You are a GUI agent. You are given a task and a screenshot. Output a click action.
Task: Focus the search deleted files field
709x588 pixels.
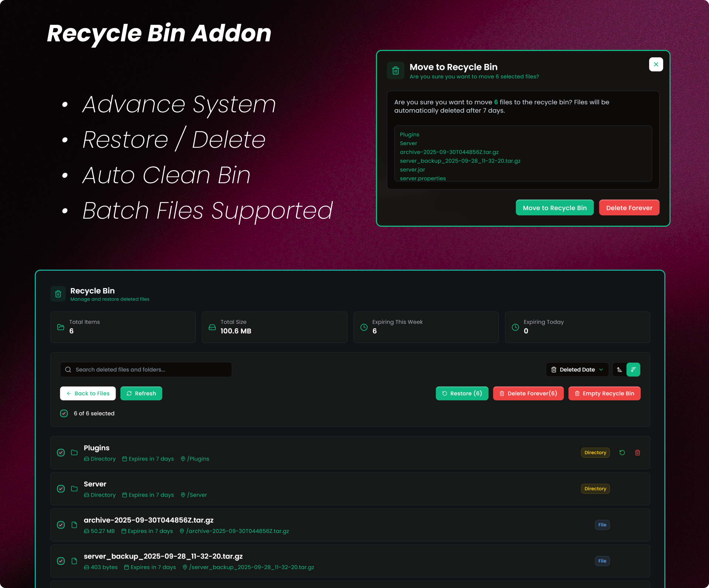pos(146,370)
